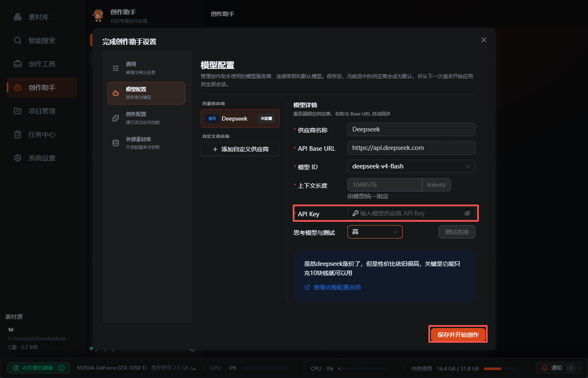The width and height of the screenshot is (588, 378).
Task: Select the Deepseek built-in provider
Action: [x=240, y=118]
